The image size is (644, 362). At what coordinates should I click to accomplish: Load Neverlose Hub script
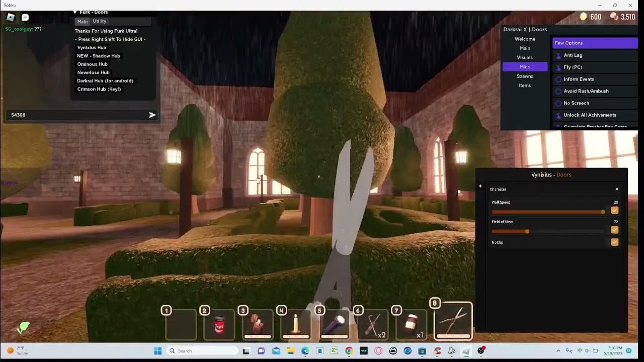coord(93,72)
